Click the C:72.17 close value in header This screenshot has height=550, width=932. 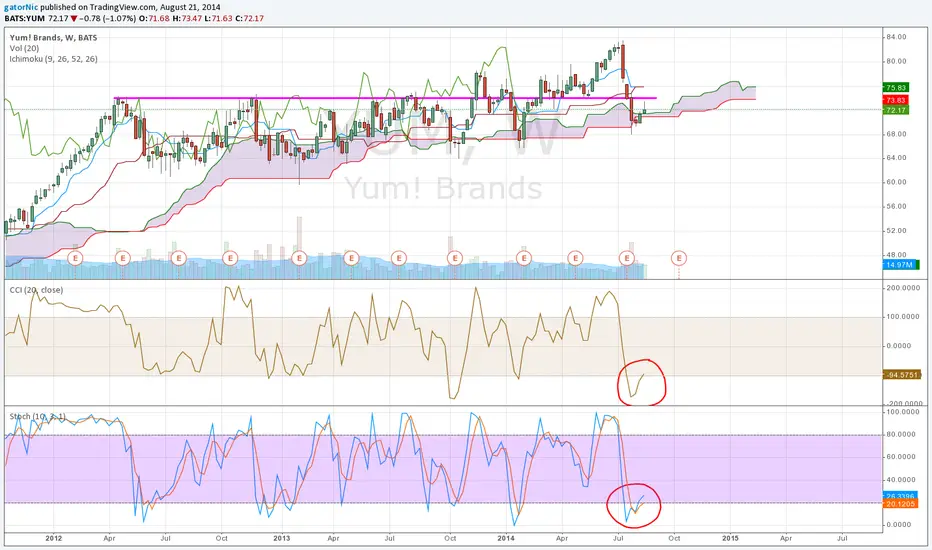pyautogui.click(x=249, y=18)
